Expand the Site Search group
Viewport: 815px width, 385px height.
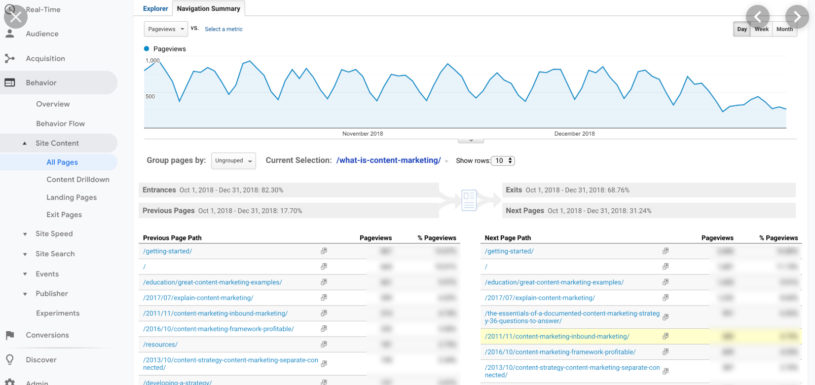click(x=25, y=254)
